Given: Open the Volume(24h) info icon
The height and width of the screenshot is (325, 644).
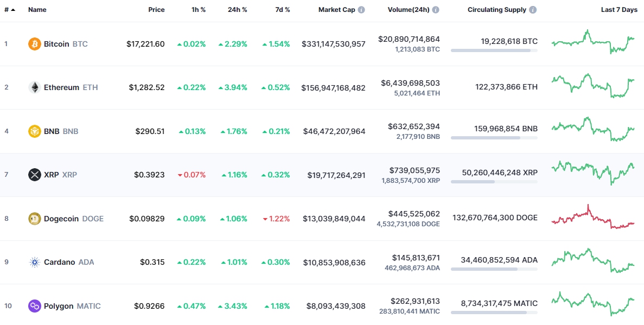Looking at the screenshot, I should [x=435, y=10].
